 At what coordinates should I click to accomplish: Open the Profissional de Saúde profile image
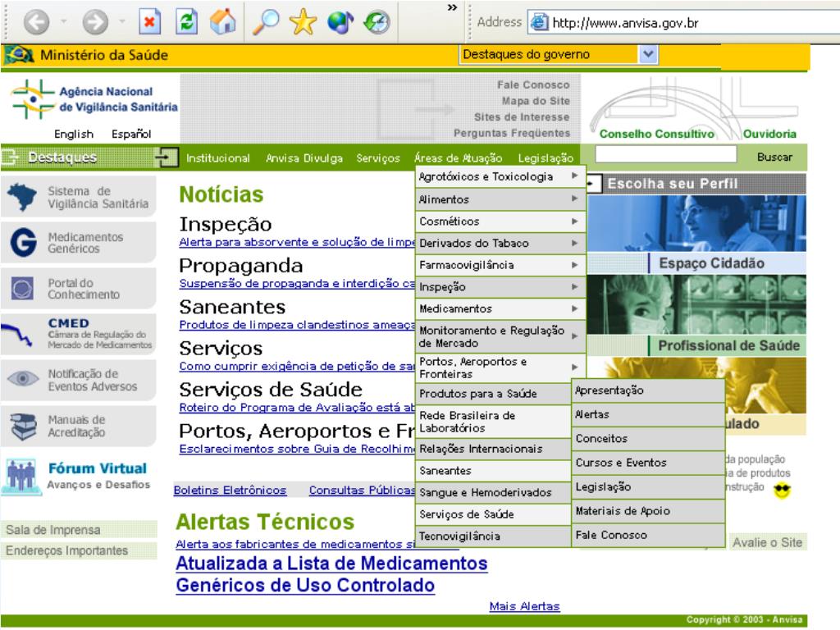(696, 305)
